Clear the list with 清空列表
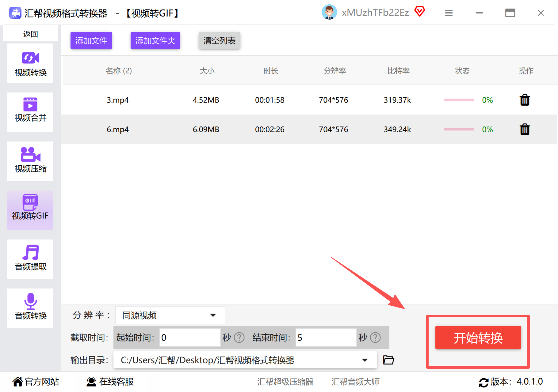Screen dimensions: 558x392 click(x=220, y=40)
